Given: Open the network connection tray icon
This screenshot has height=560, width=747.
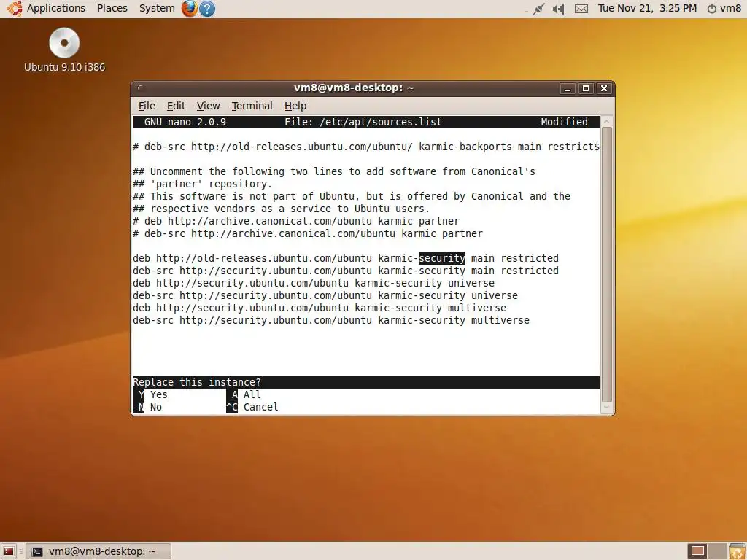Looking at the screenshot, I should tap(538, 9).
